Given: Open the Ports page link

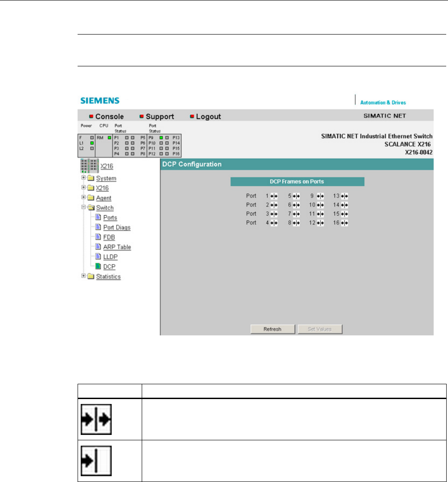Looking at the screenshot, I should (x=110, y=217).
